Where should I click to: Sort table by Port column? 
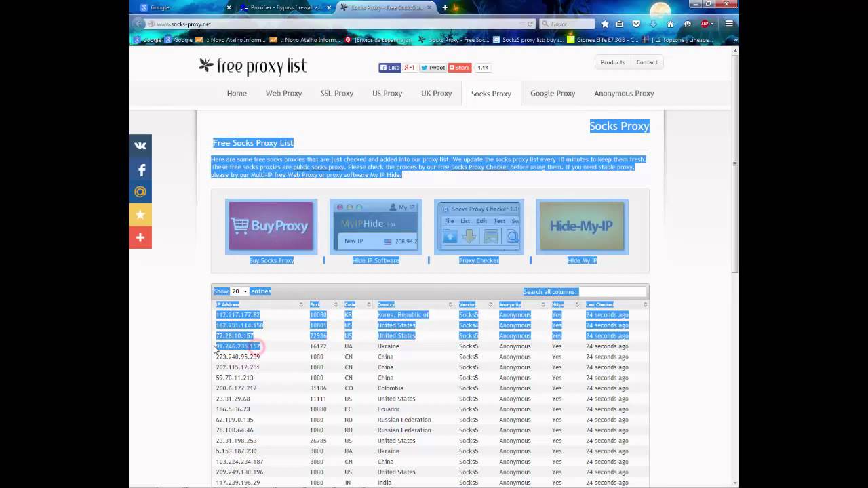pyautogui.click(x=323, y=304)
